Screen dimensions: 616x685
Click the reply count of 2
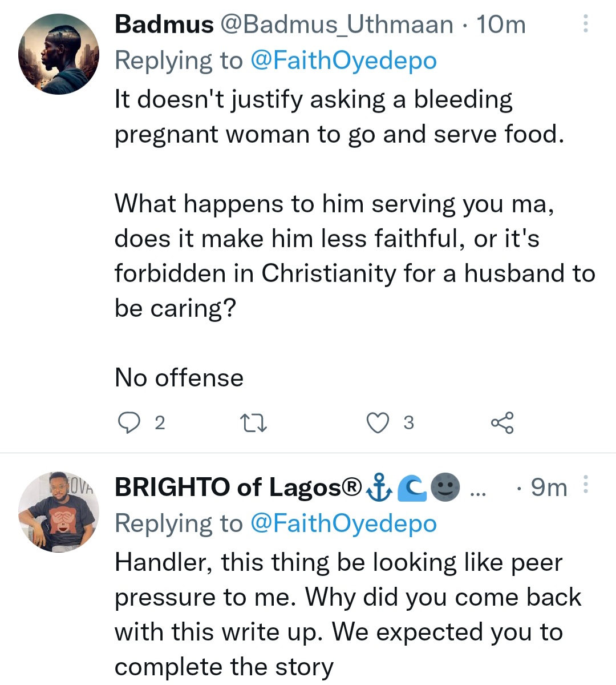pos(160,423)
